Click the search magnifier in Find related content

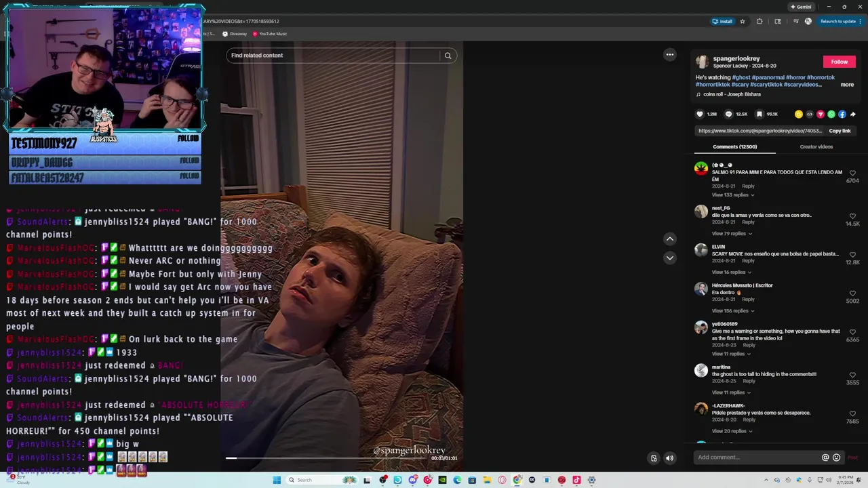448,56
